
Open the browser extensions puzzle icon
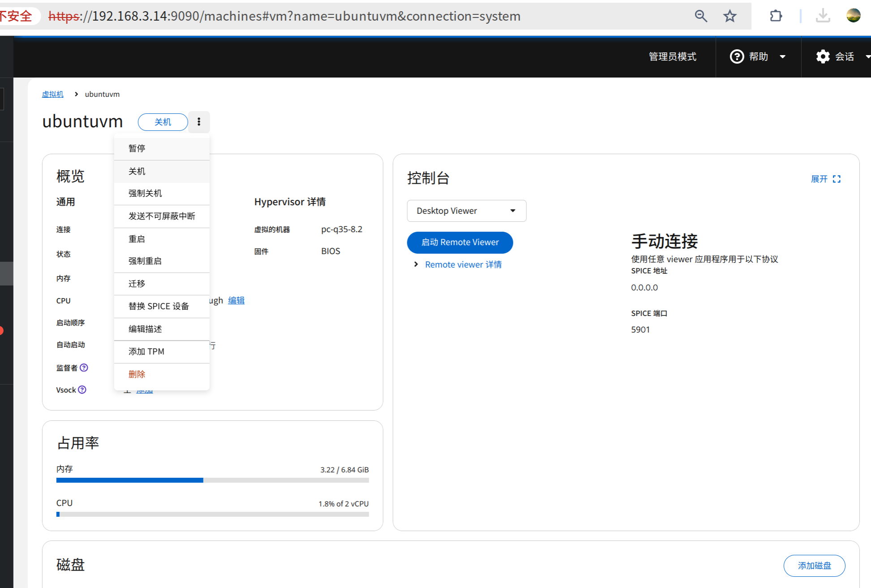776,16
